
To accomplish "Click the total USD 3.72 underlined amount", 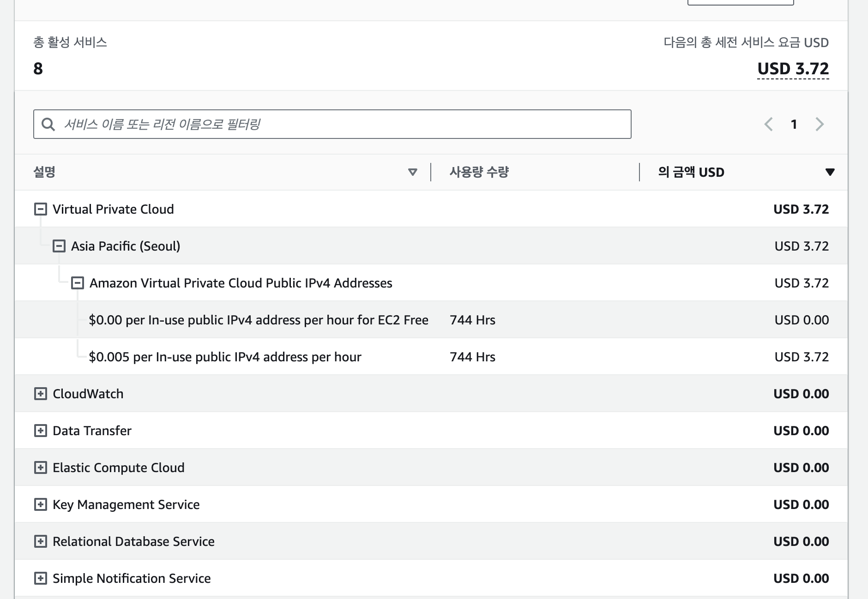I will 793,69.
